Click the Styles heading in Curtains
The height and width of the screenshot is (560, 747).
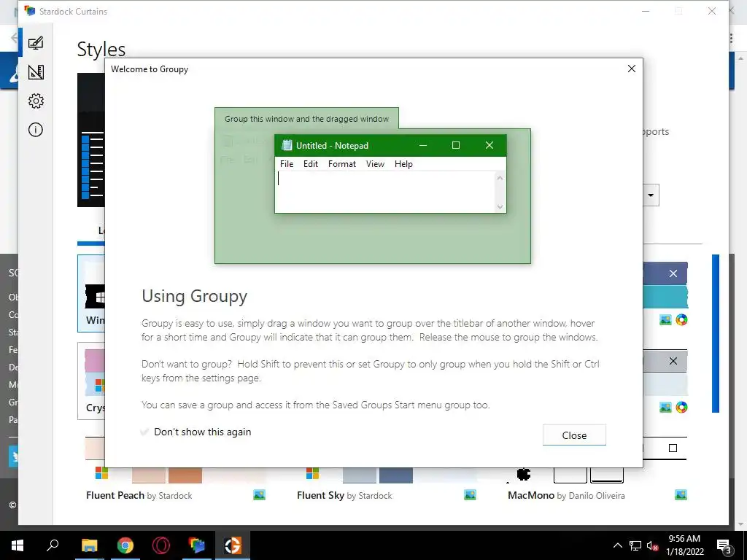click(101, 50)
